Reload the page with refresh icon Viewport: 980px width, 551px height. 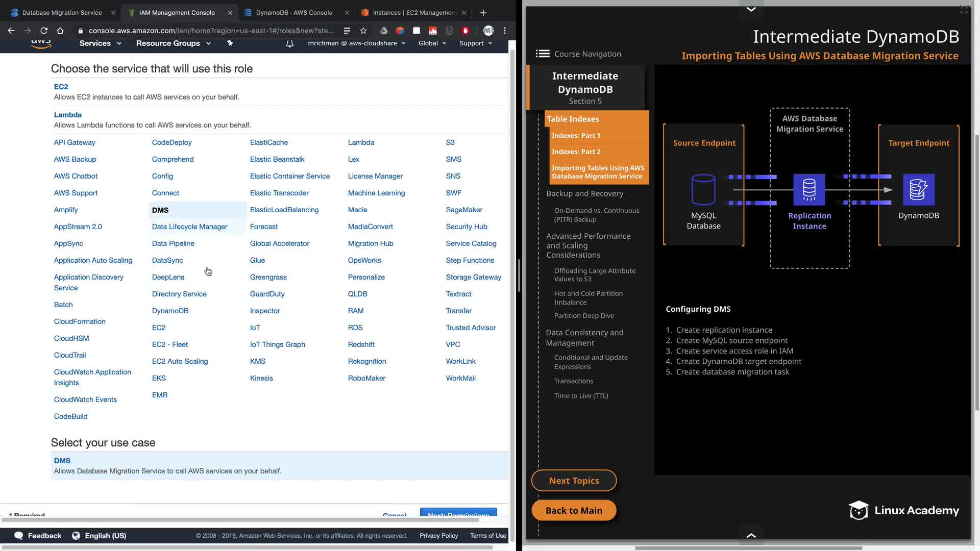(x=44, y=31)
